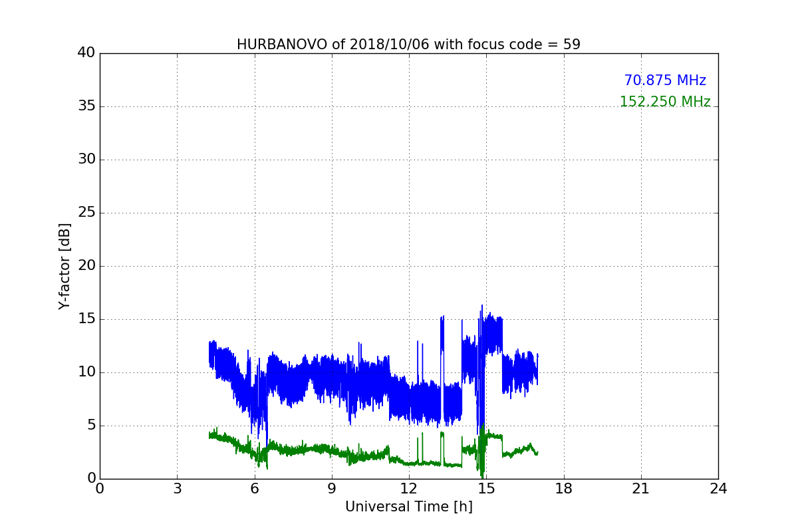Click y-axis tick label '25'
Viewport: 798px width, 532px height.
coord(86,213)
